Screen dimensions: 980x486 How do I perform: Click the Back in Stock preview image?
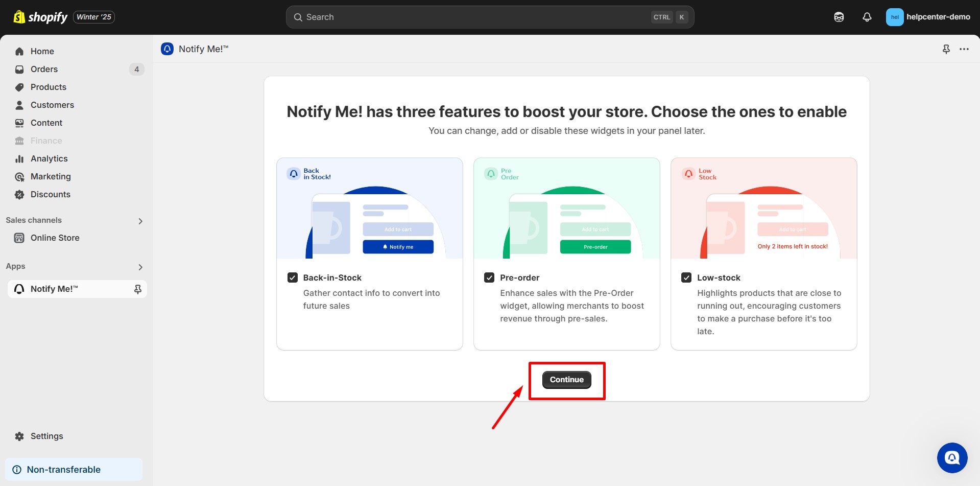tap(370, 209)
